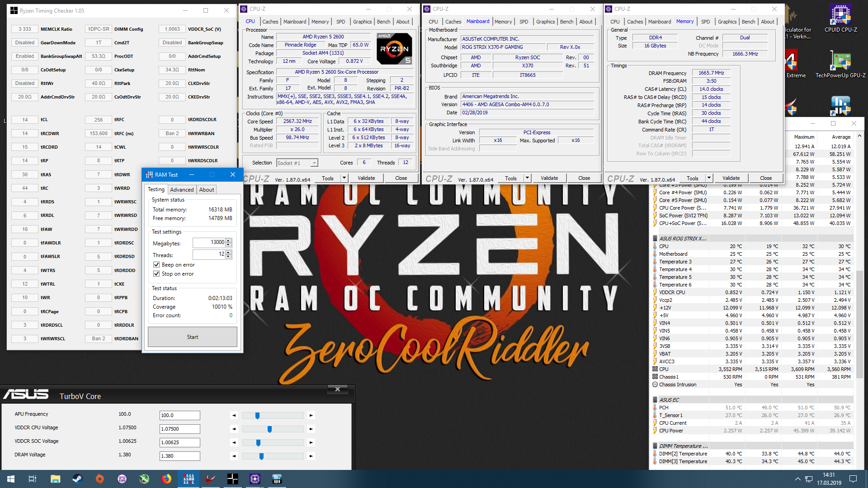Toggle Stop on error checkbox
The width and height of the screenshot is (868, 488).
(156, 274)
